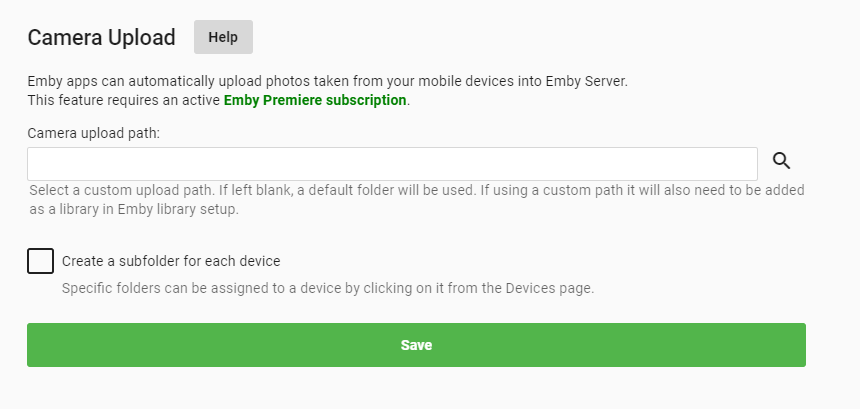The image size is (860, 409).
Task: Open the Emby Premiere subscription link
Action: [x=315, y=100]
